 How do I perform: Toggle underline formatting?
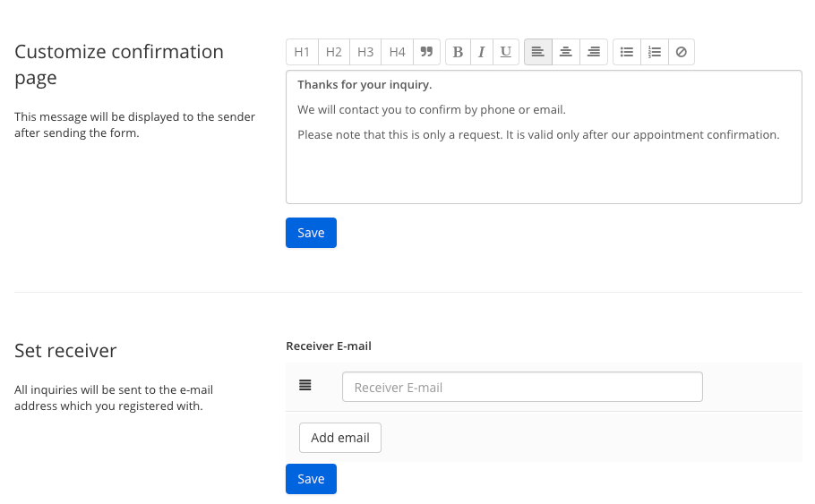(506, 52)
